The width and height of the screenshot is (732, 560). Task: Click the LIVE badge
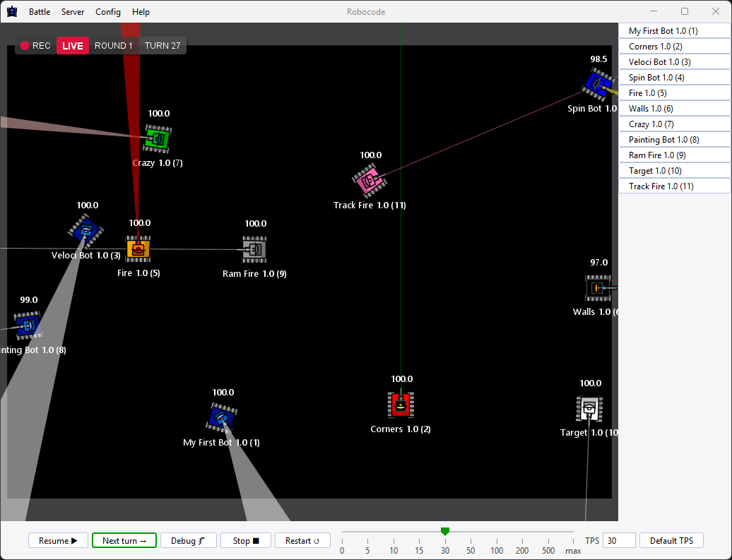[x=72, y=46]
